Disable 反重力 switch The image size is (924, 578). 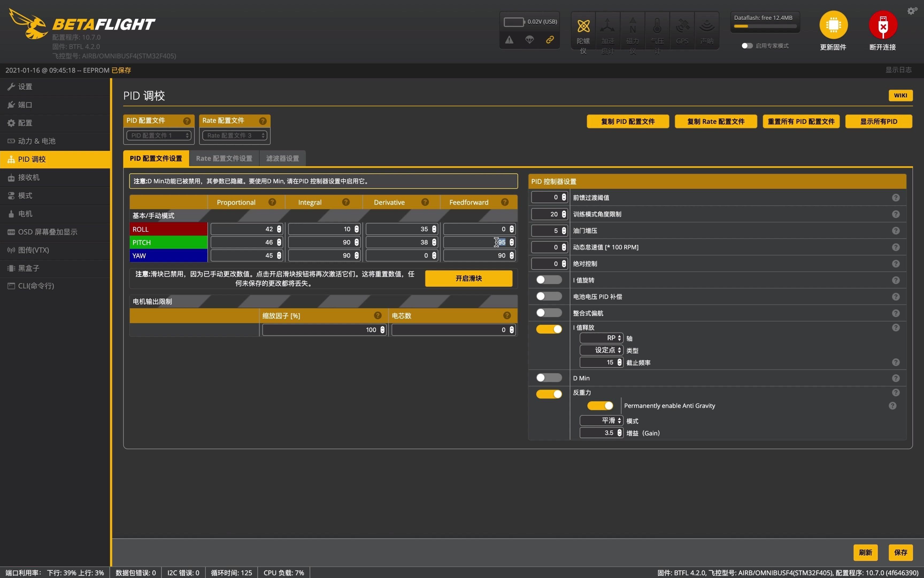pyautogui.click(x=549, y=394)
